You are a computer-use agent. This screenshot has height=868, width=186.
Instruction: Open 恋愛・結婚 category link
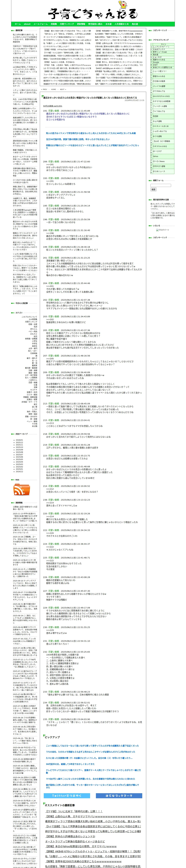33,382
